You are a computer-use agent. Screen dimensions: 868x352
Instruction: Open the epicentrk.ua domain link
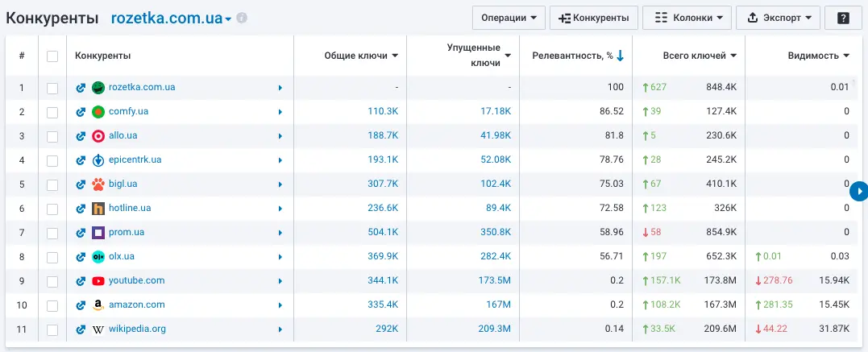pyautogui.click(x=135, y=159)
